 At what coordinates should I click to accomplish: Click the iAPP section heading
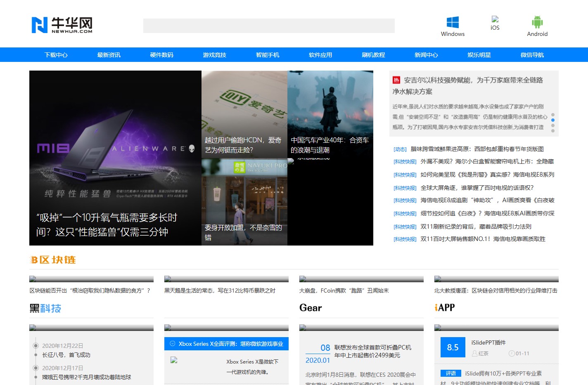[445, 307]
